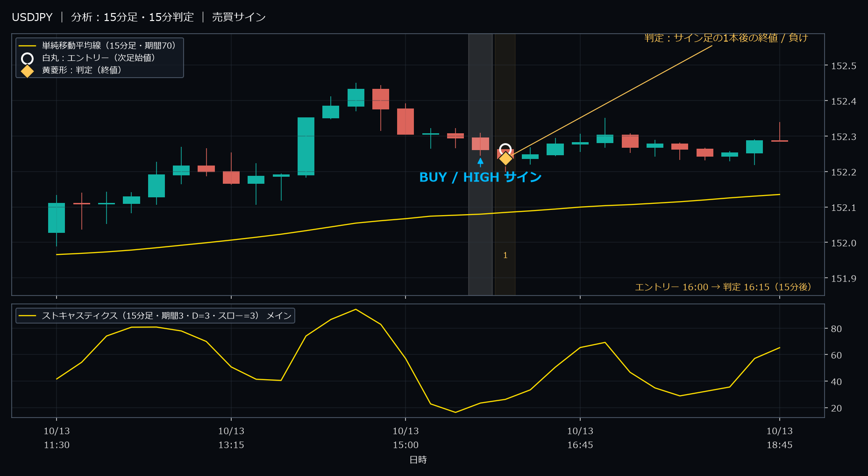Viewport: 868px width, 476px height.
Task: Click the white circle entry marker on the candle
Action: pyautogui.click(x=505, y=150)
